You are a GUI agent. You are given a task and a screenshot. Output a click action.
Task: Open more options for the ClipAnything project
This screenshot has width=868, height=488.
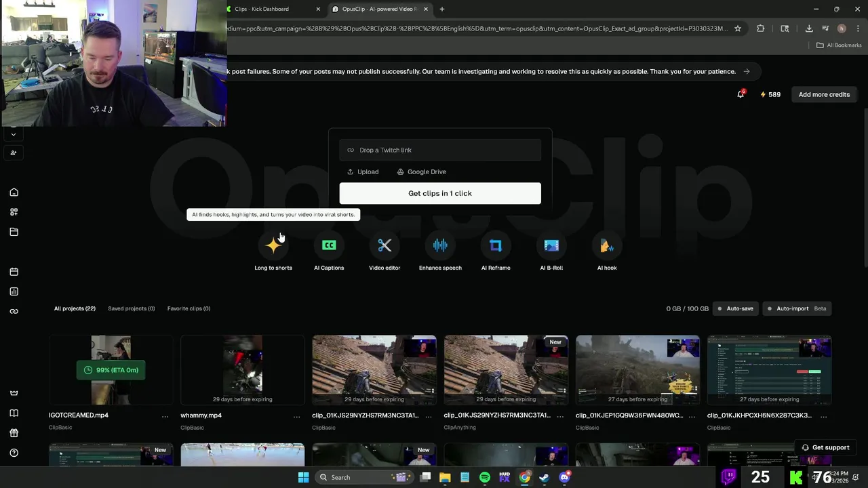click(559, 416)
